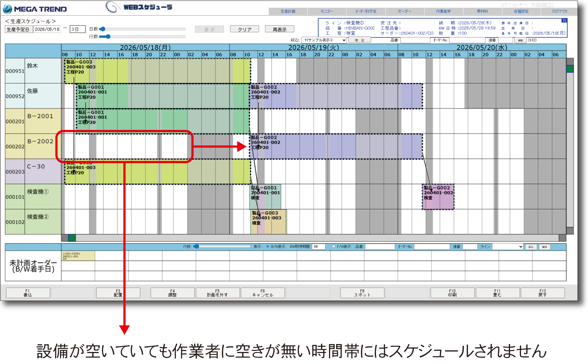The image size is (588, 364).
Task: Open the 作業能率 tab
Action: pos(443,11)
